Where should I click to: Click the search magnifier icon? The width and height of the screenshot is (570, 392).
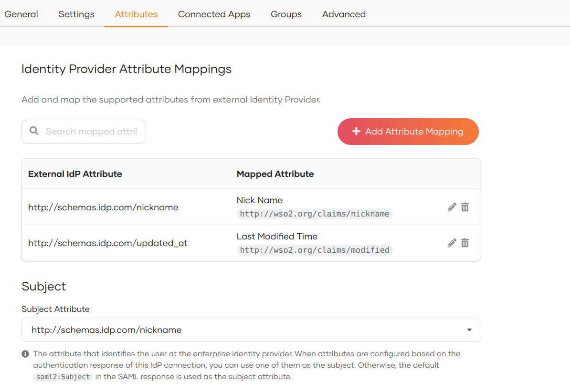tap(34, 131)
